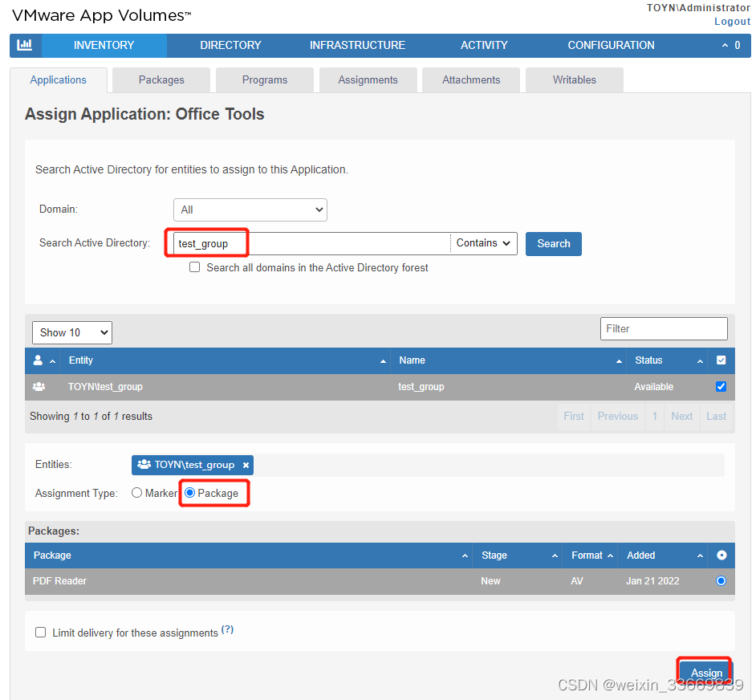The height and width of the screenshot is (700, 756).
Task: Click the user icon column header
Action: coord(38,360)
